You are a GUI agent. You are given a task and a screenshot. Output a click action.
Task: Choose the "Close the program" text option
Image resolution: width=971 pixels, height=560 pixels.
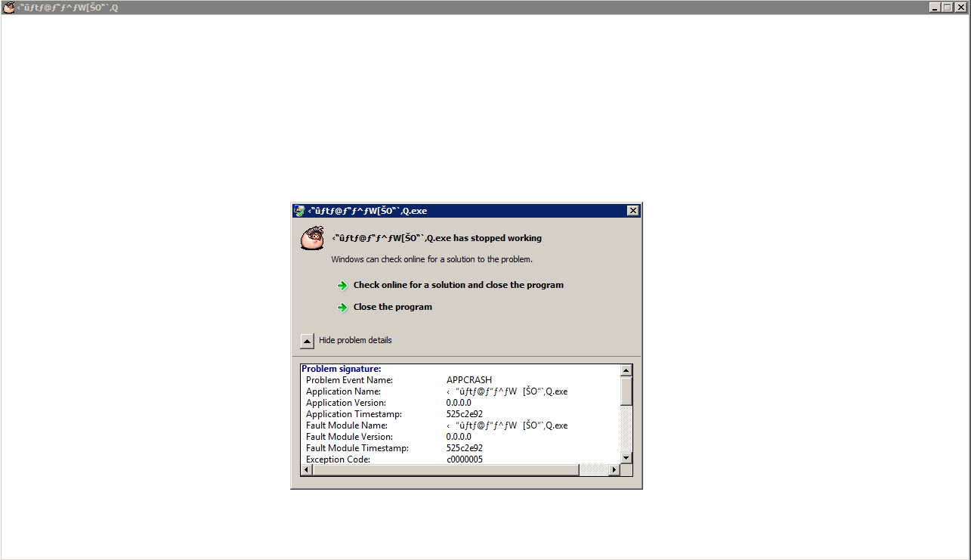tap(392, 308)
